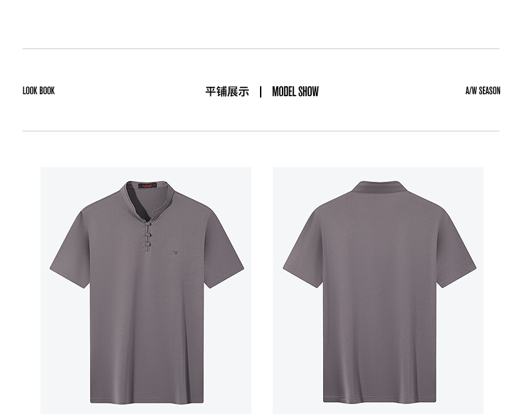The height and width of the screenshot is (420, 524).
Task: Click the red brand label inside the collar
Action: (147, 186)
